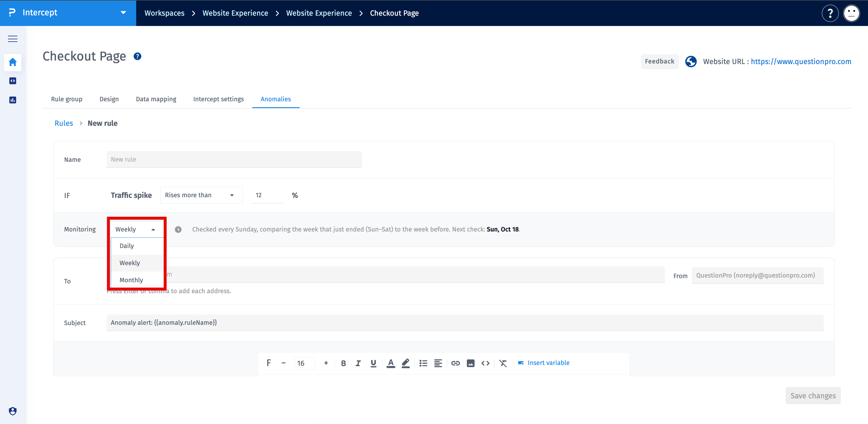Insert an image in the email body

[470, 363]
